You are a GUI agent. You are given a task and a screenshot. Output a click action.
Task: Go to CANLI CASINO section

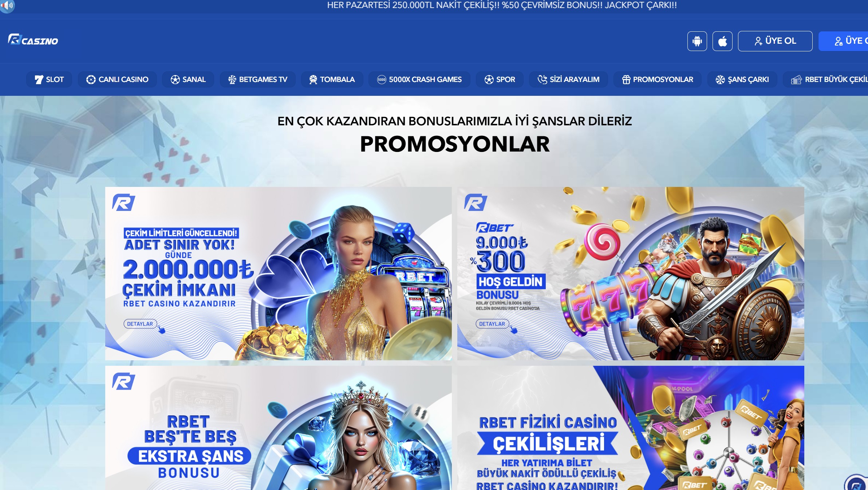click(117, 79)
